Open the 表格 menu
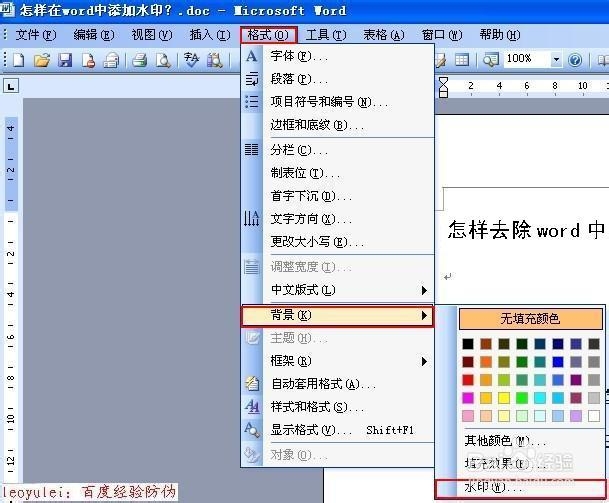Image resolution: width=609 pixels, height=503 pixels. coord(384,35)
